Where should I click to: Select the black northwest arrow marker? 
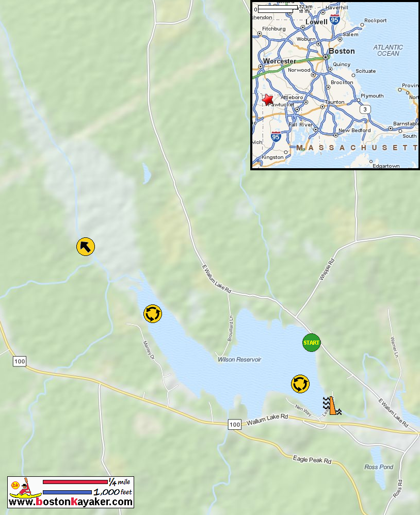coord(85,247)
